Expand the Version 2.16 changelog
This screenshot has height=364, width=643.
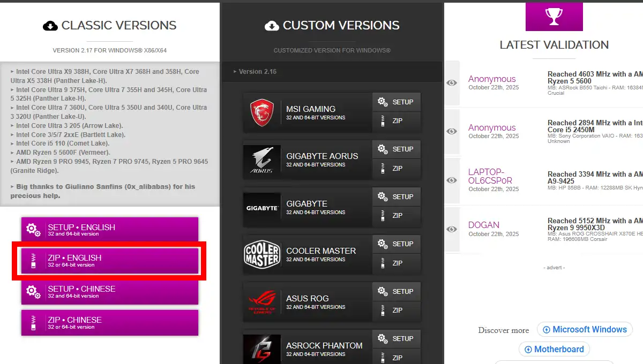click(x=257, y=72)
